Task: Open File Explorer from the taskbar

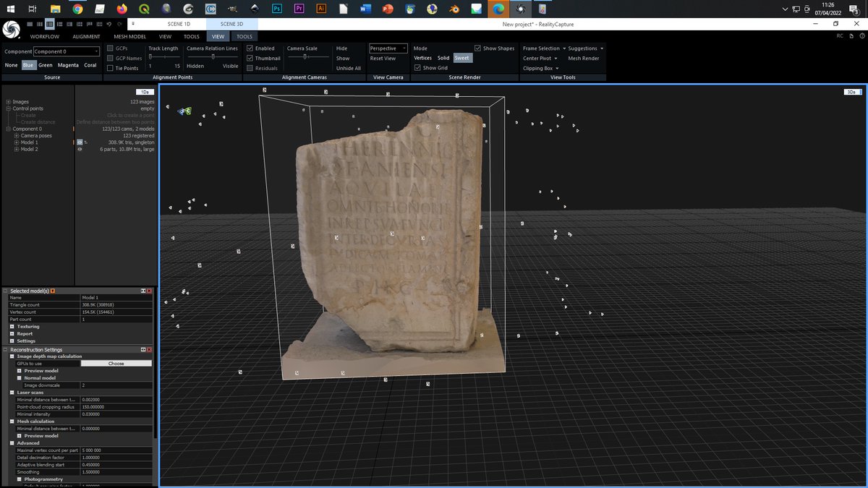Action: (x=55, y=9)
